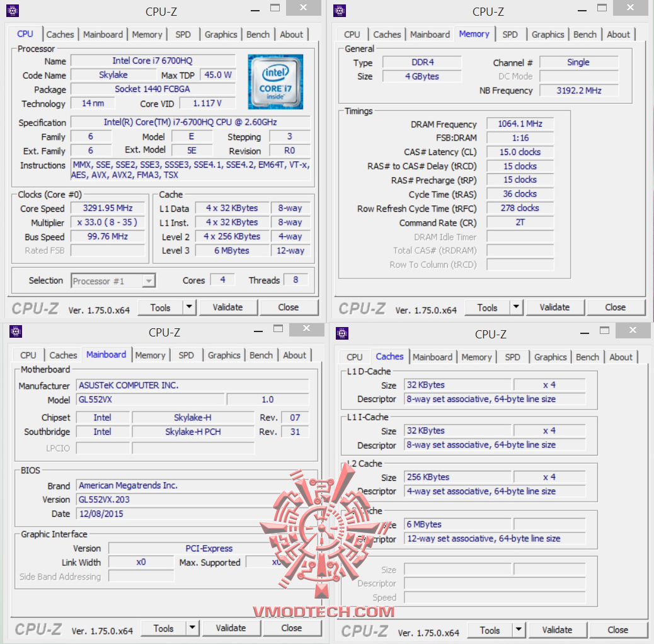Click CPU-Z app icon in Memory window
Image resolution: width=654 pixels, height=644 pixels.
340,11
